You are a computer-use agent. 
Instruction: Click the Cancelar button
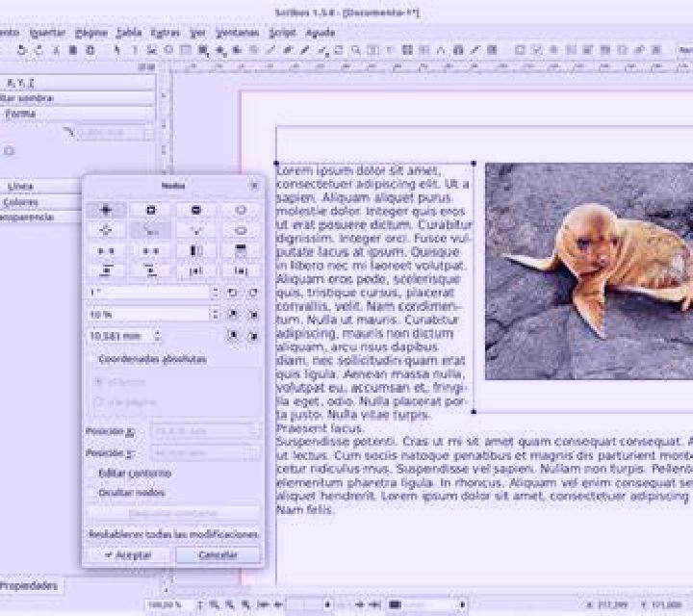point(218,555)
